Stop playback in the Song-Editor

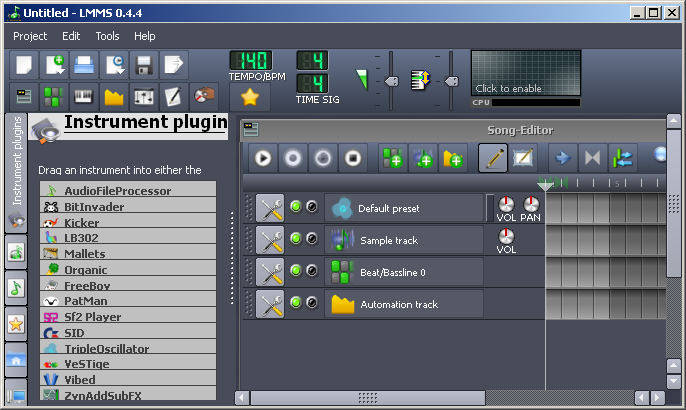pyautogui.click(x=352, y=157)
